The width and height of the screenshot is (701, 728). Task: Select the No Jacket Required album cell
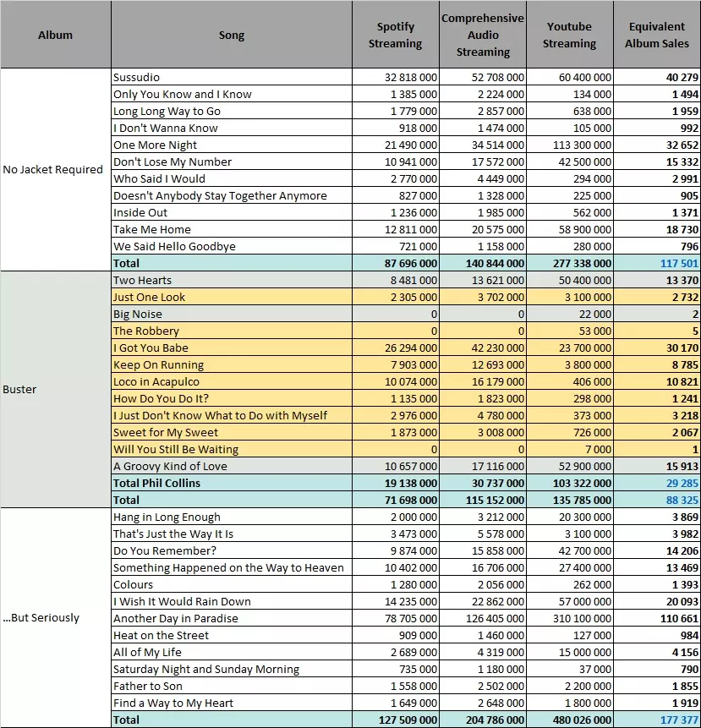(x=55, y=169)
